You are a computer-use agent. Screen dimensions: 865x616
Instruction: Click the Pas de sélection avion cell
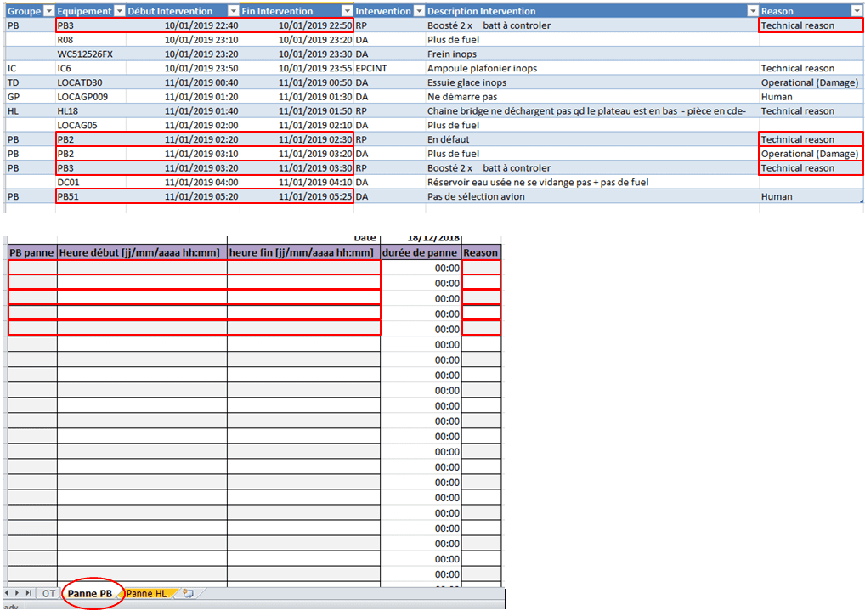pyautogui.click(x=476, y=196)
